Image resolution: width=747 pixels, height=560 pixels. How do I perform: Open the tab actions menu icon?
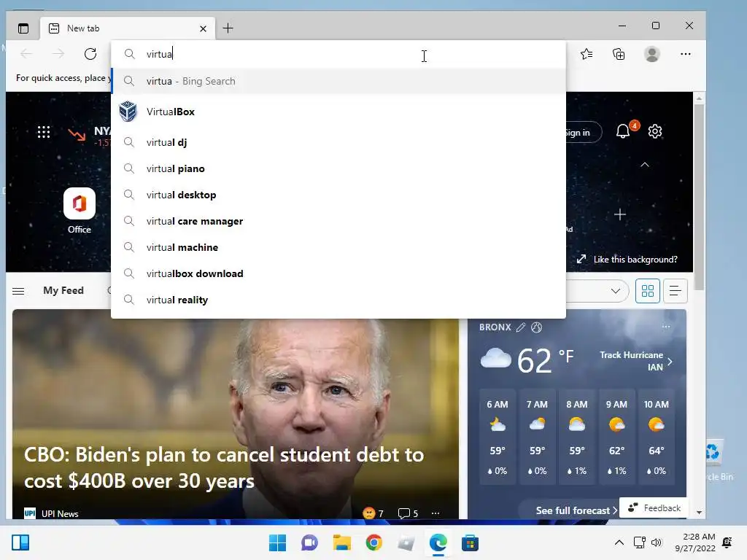point(23,28)
